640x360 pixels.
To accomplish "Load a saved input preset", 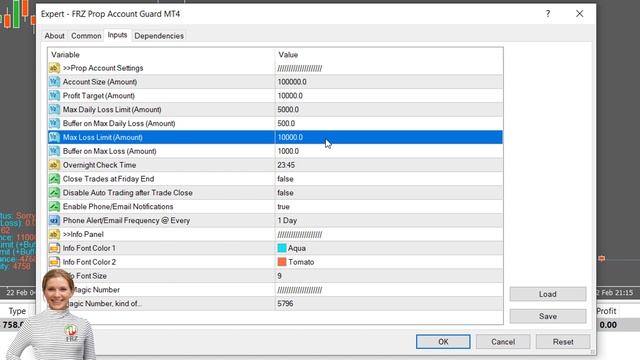I will pos(548,294).
